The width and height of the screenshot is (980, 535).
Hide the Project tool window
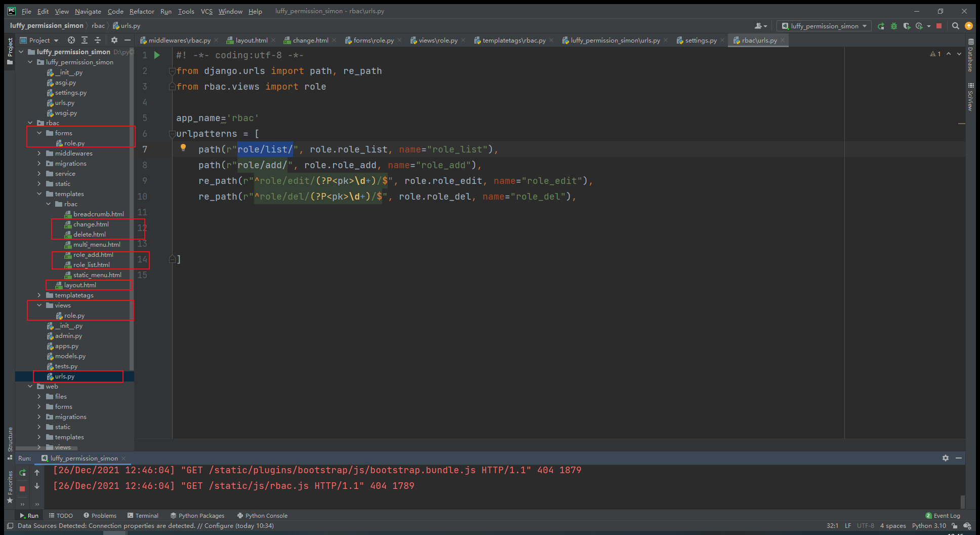click(128, 40)
